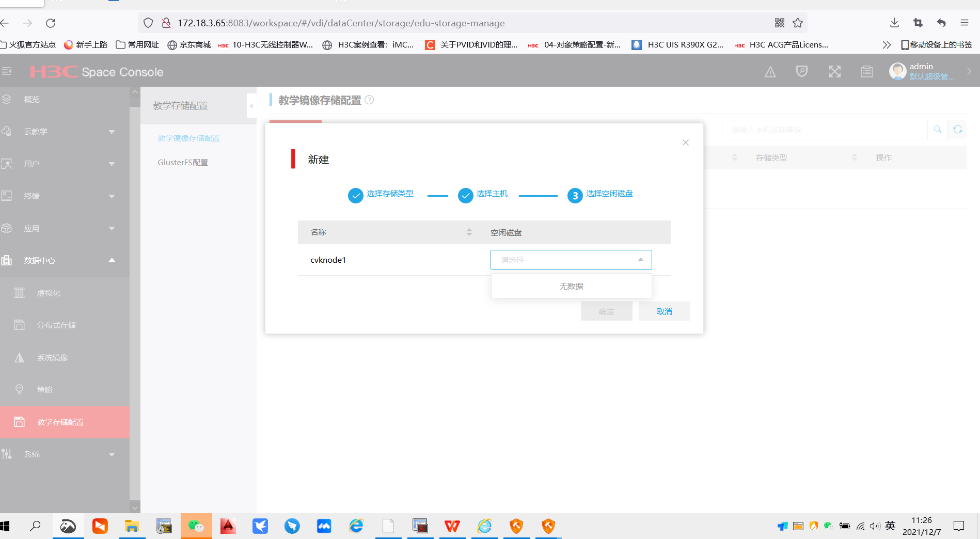Click the help question mark beside 教学镜像存储配置
Image resolution: width=980 pixels, height=539 pixels.
369,100
